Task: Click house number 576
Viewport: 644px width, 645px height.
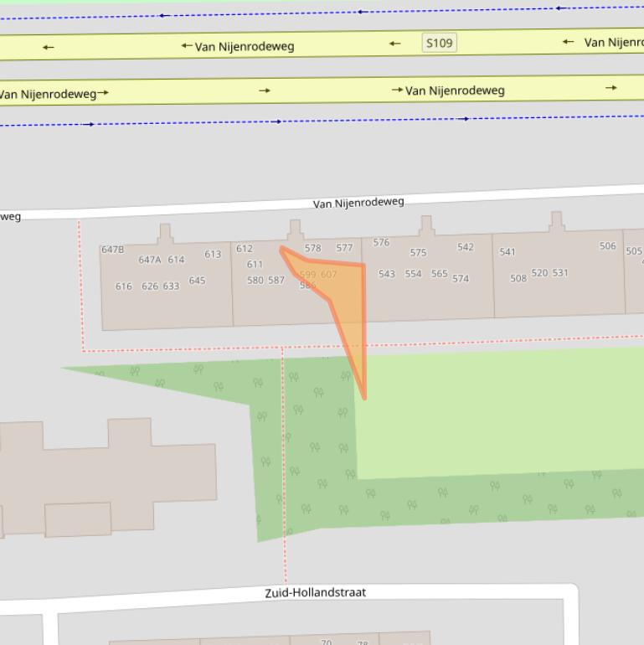Action: point(381,243)
